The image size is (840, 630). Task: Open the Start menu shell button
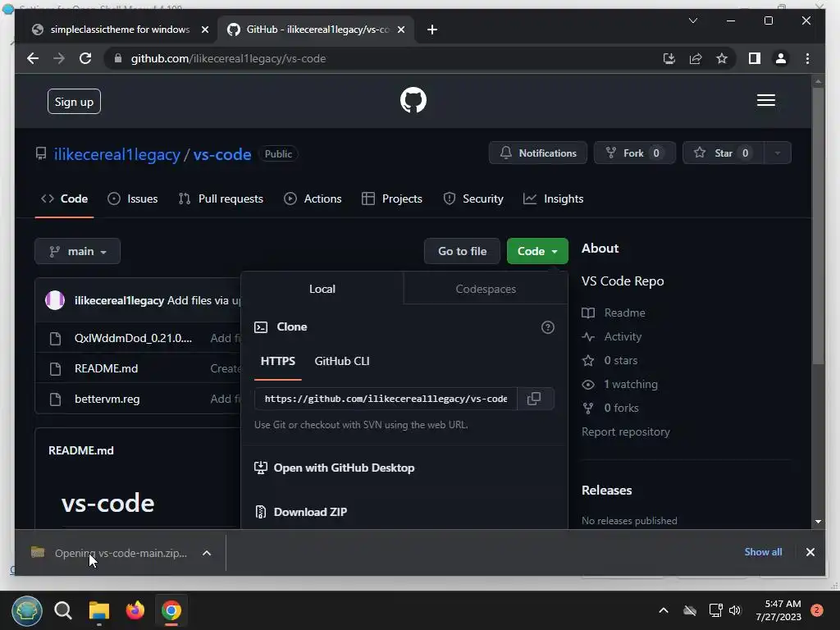pos(27,610)
